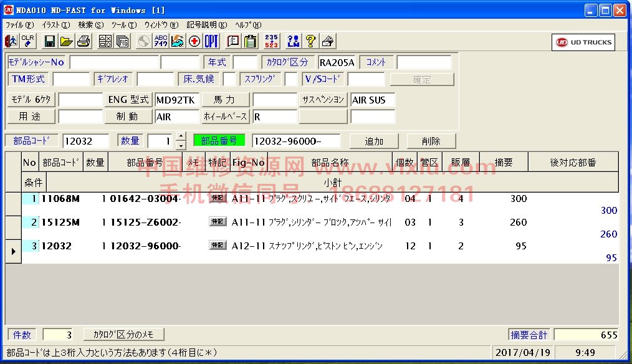Click the 235/523 number sort icon
This screenshot has width=632, height=364.
(271, 41)
